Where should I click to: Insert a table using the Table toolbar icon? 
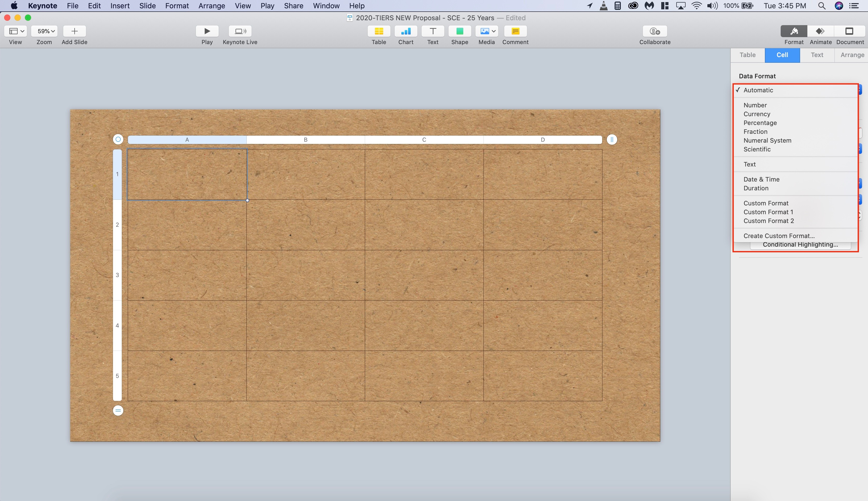click(379, 31)
